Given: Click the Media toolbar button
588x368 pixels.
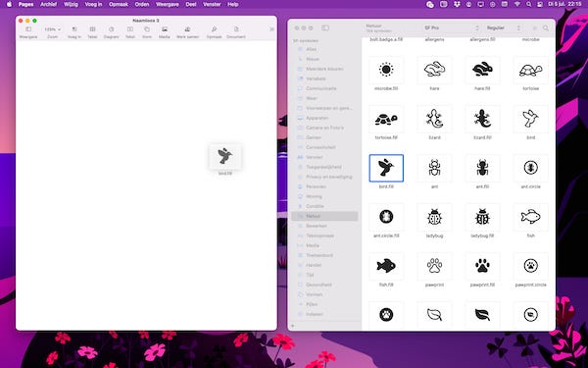Looking at the screenshot, I should click(x=165, y=32).
